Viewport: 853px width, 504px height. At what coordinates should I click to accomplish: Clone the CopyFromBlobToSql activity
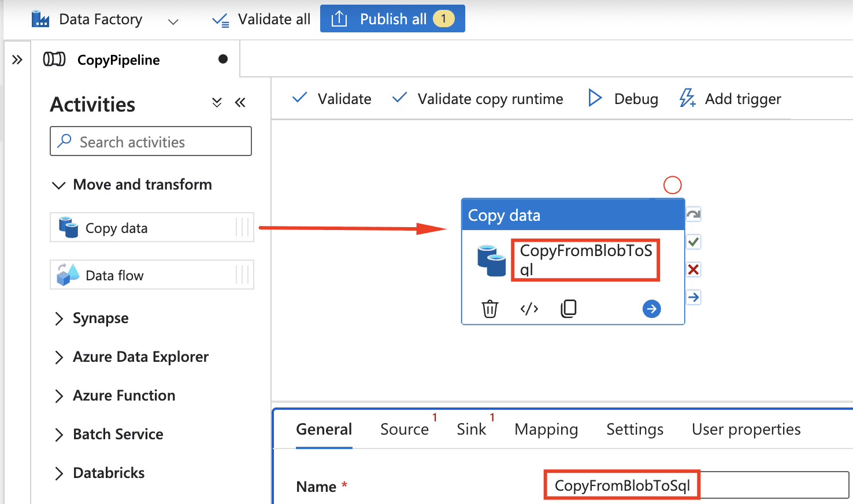point(569,309)
